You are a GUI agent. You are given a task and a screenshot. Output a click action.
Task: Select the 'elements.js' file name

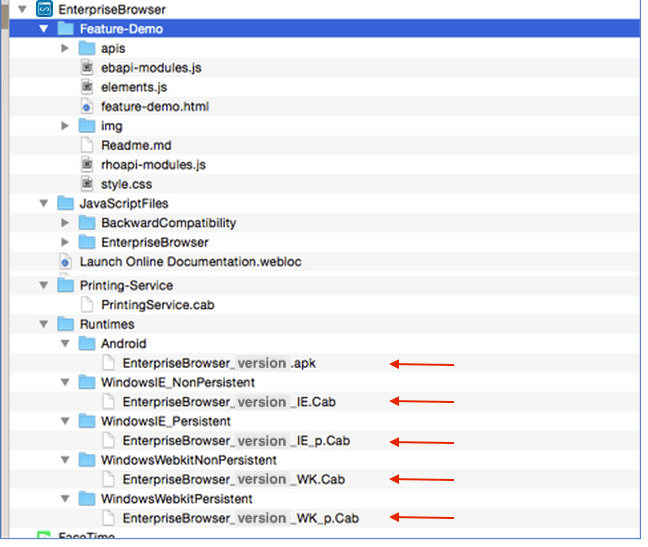[134, 87]
